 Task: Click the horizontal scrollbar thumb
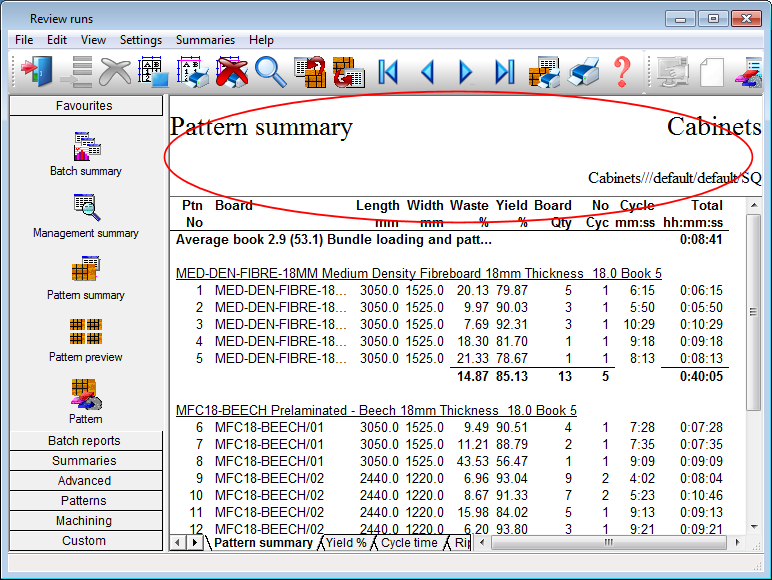[x=609, y=543]
